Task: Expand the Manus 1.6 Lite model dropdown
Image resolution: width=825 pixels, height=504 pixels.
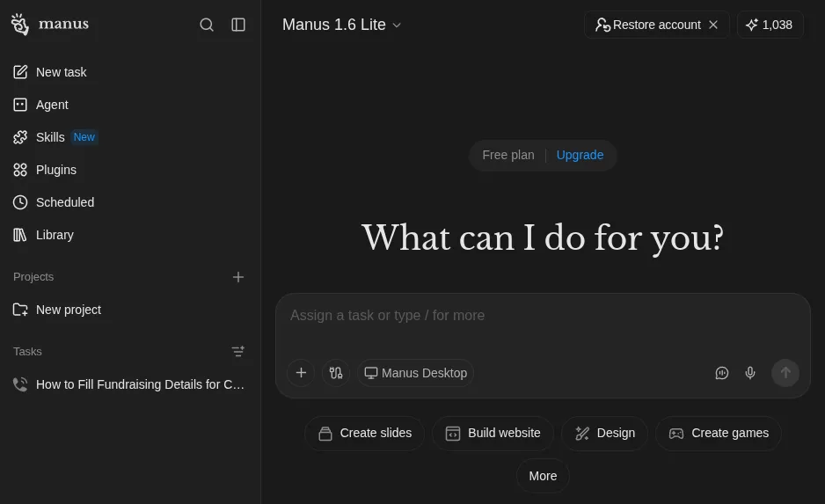Action: pyautogui.click(x=341, y=25)
